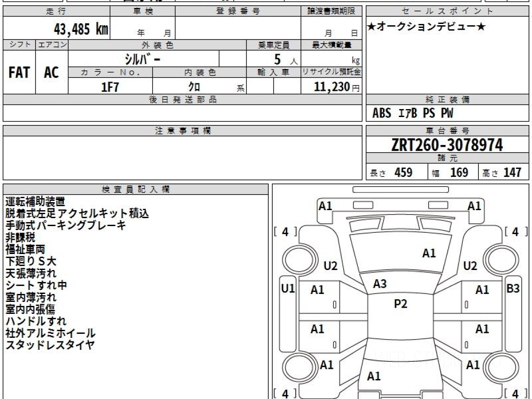The width and height of the screenshot is (532, 399).
Task: Select the 下廻りS大 note
Action: (31, 262)
